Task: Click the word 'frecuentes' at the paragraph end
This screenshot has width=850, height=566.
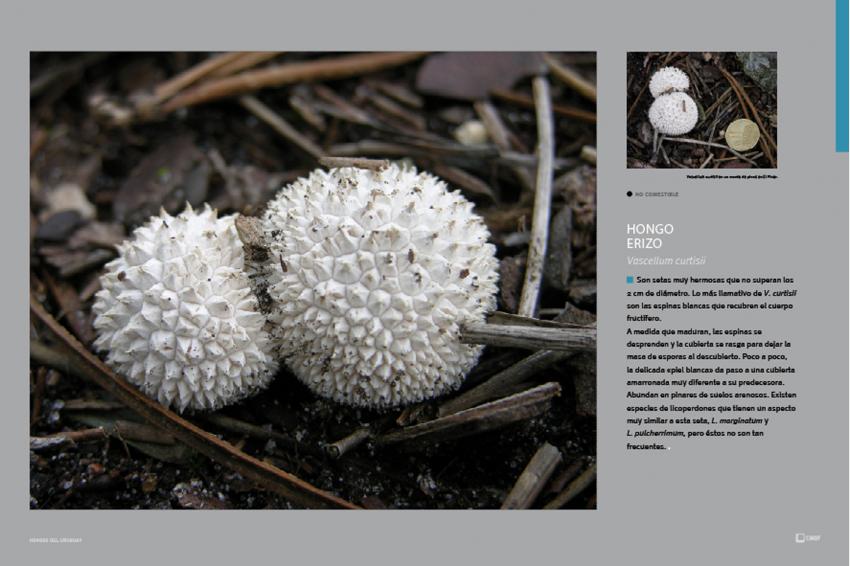Action: [x=646, y=447]
